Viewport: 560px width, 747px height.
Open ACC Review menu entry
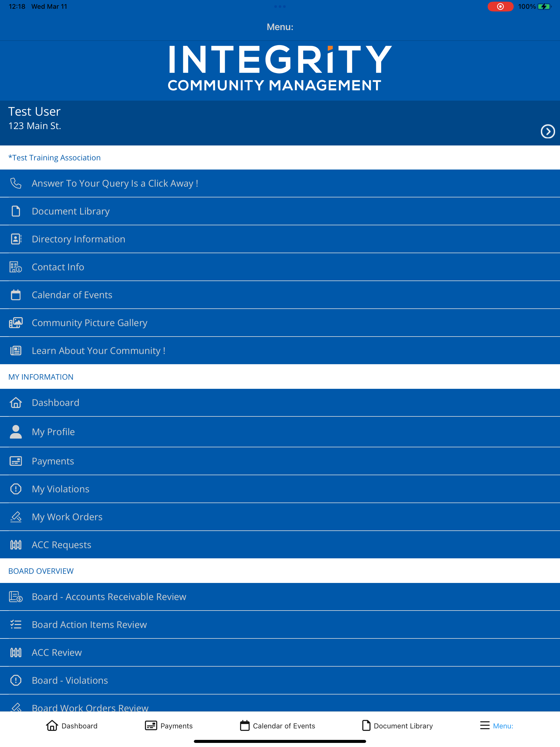pos(280,652)
